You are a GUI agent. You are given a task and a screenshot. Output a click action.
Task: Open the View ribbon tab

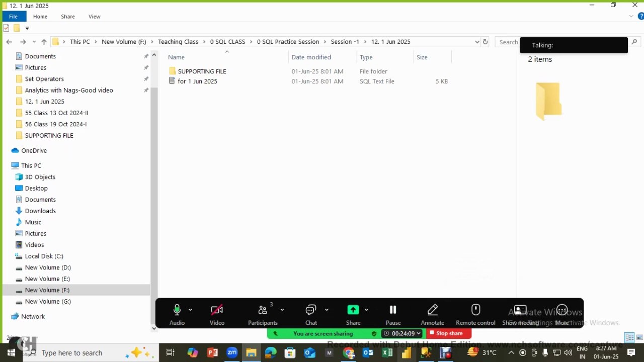94,17
